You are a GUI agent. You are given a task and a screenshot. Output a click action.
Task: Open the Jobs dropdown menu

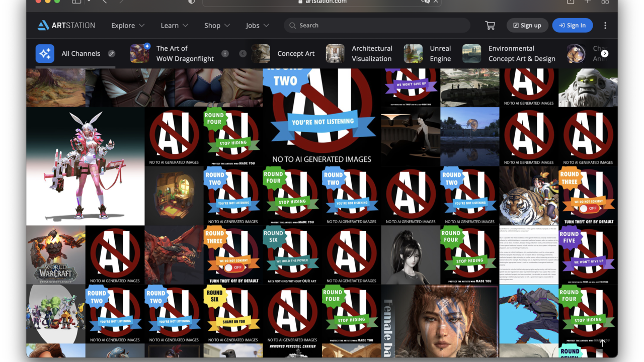coord(257,26)
